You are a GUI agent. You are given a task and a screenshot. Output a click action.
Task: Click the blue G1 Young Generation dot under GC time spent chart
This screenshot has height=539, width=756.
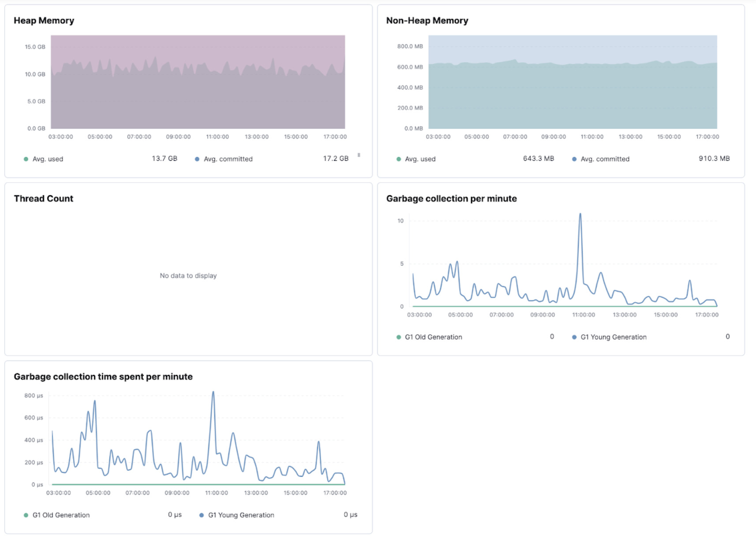click(202, 515)
